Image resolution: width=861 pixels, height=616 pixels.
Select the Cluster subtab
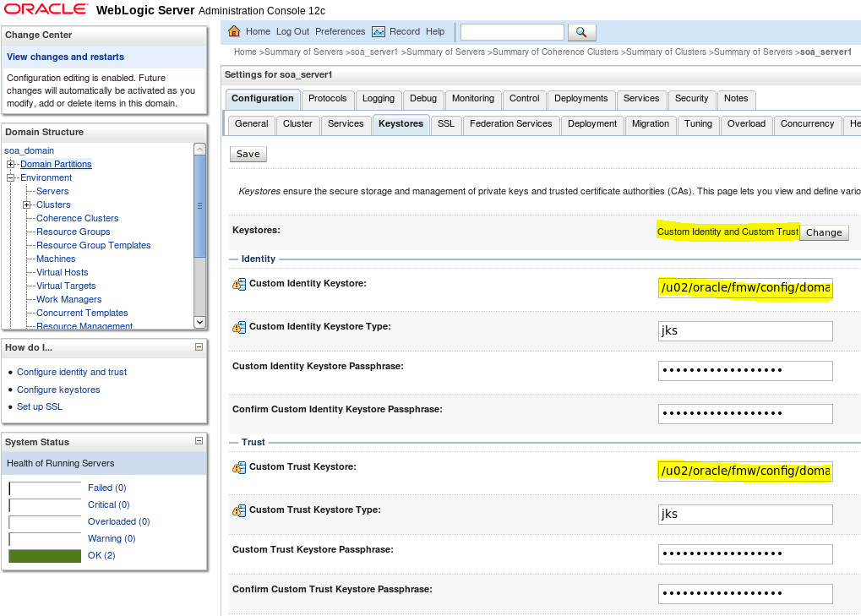pos(297,124)
